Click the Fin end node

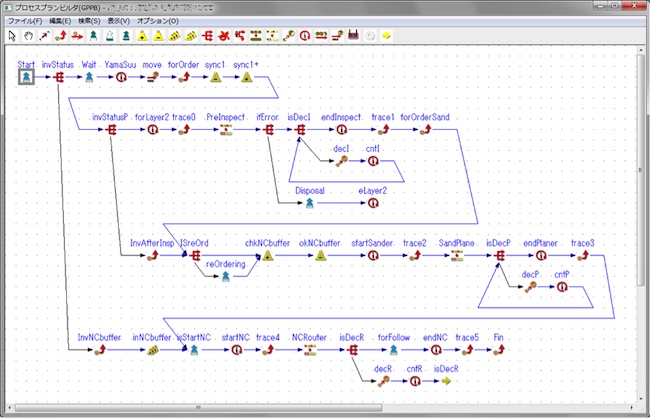coord(499,350)
